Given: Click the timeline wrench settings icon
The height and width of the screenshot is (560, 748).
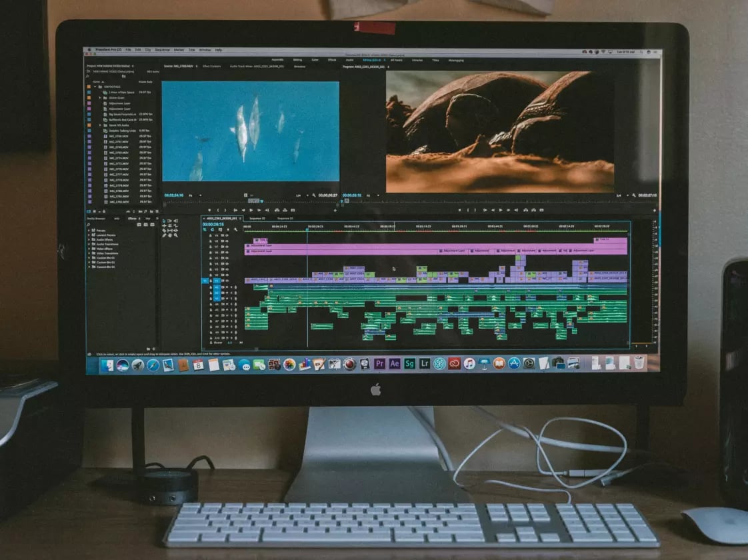Looking at the screenshot, I should (x=235, y=229).
